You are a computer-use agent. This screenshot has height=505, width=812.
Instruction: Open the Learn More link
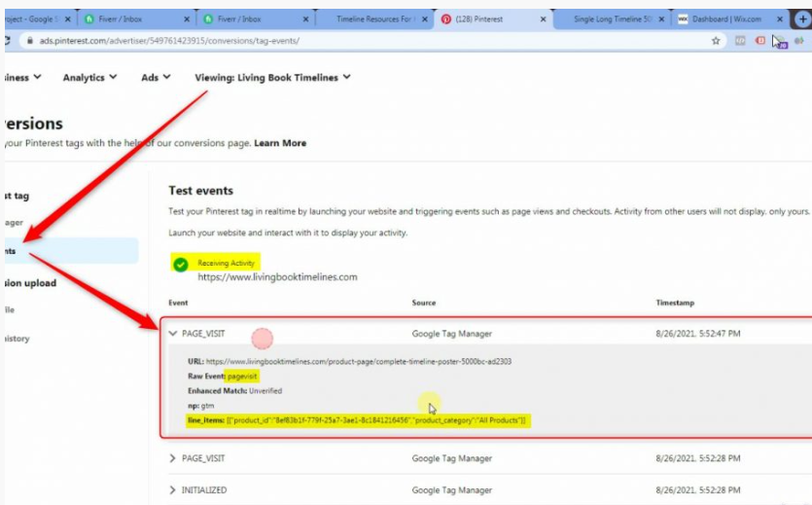[x=280, y=143]
